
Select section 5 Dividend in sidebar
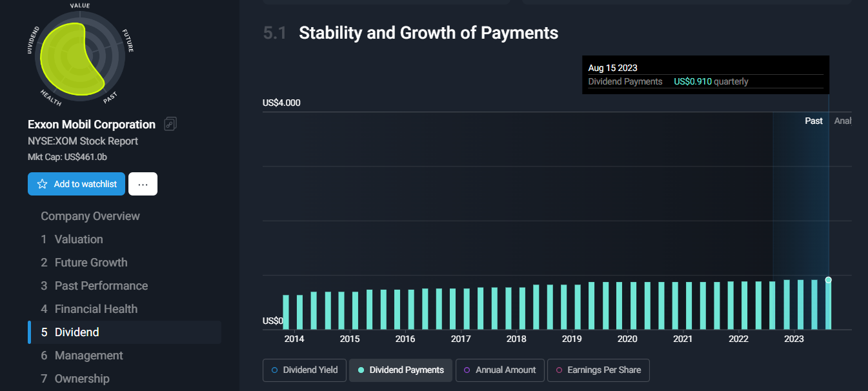(x=125, y=332)
